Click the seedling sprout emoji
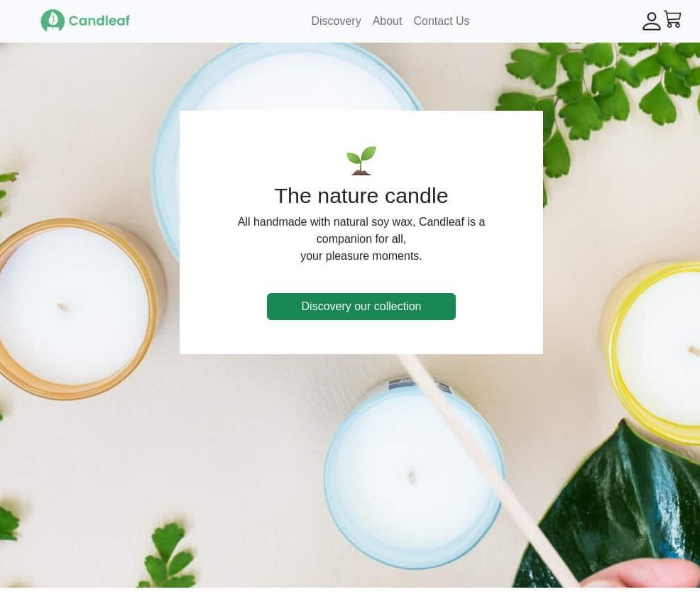Image resolution: width=700 pixels, height=604 pixels. 361,160
